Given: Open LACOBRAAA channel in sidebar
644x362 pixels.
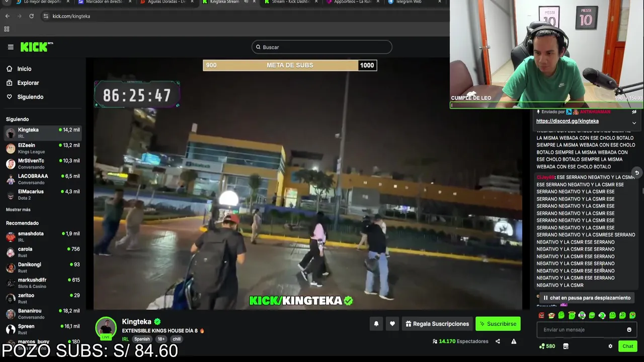Looking at the screenshot, I should [x=43, y=179].
